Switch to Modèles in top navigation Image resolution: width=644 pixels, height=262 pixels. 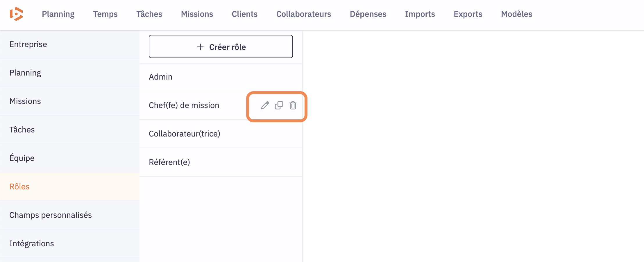[516, 14]
